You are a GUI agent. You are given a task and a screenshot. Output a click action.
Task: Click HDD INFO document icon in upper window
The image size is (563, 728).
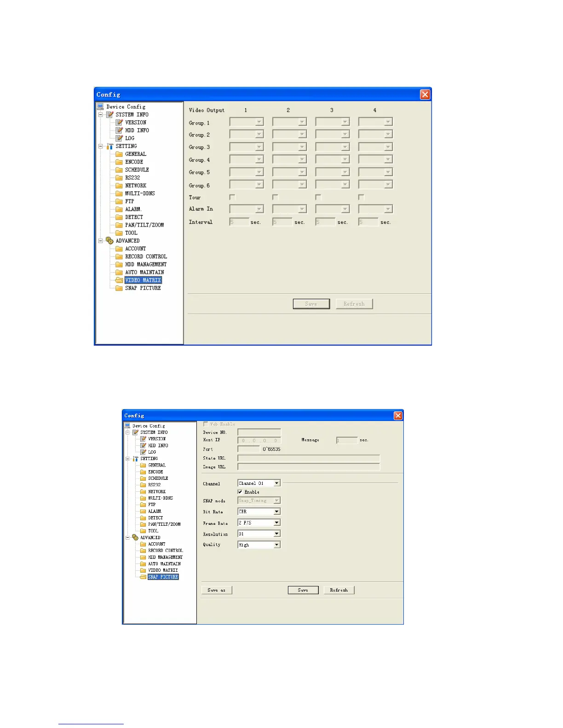(x=119, y=130)
